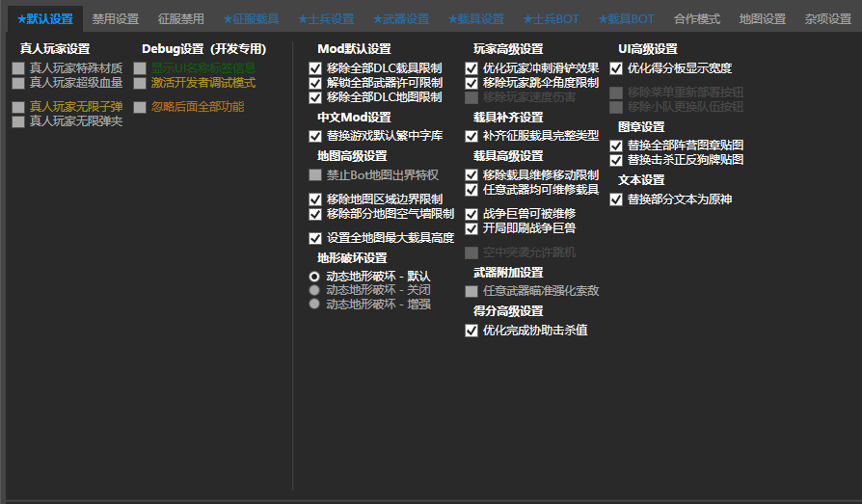This screenshot has height=504, width=862.
Task: Uncheck 优化玩家冲刺滑铲效果
Action: pyautogui.click(x=471, y=68)
